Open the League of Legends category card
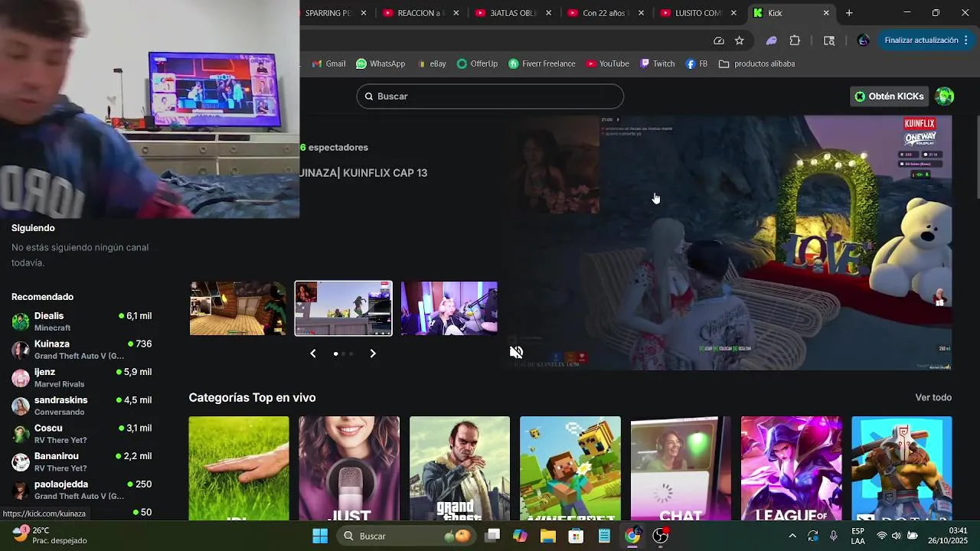The width and height of the screenshot is (980, 551). click(791, 468)
